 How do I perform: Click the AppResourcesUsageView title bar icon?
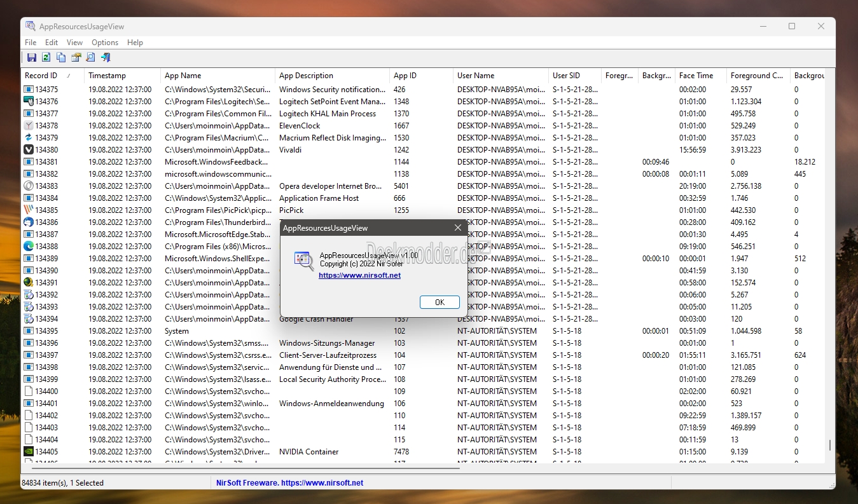click(x=31, y=27)
